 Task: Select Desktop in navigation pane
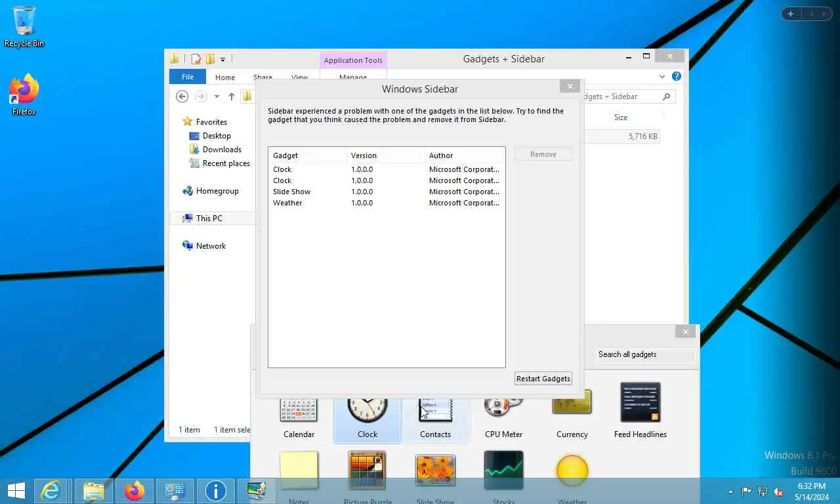(210, 136)
